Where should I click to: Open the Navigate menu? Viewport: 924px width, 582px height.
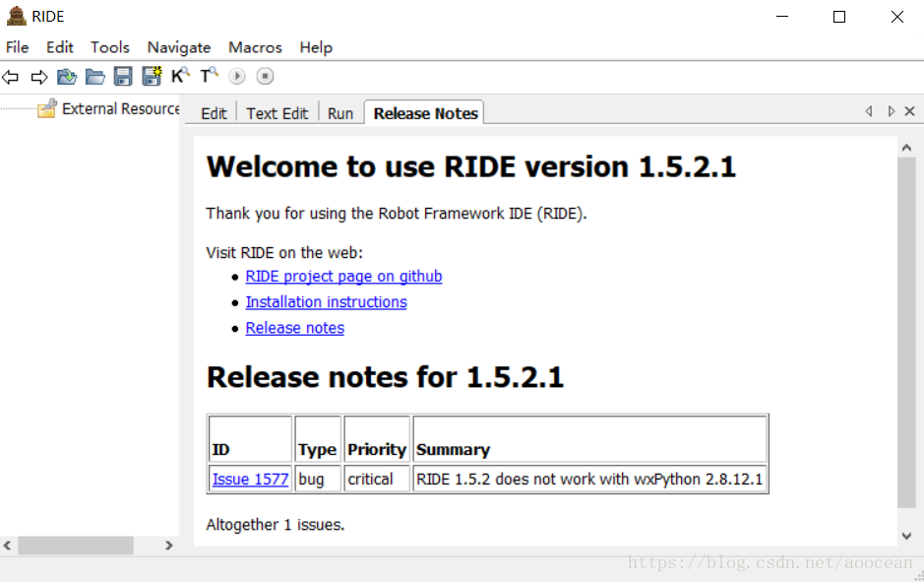tap(178, 47)
